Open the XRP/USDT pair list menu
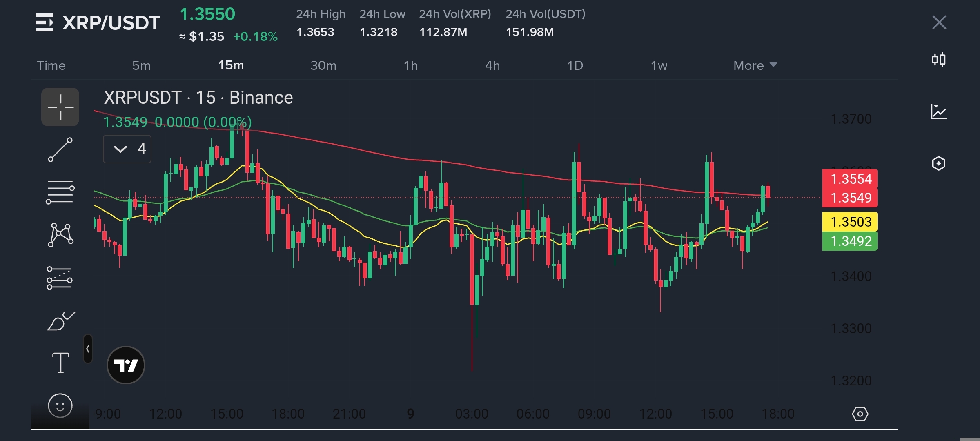 (45, 22)
